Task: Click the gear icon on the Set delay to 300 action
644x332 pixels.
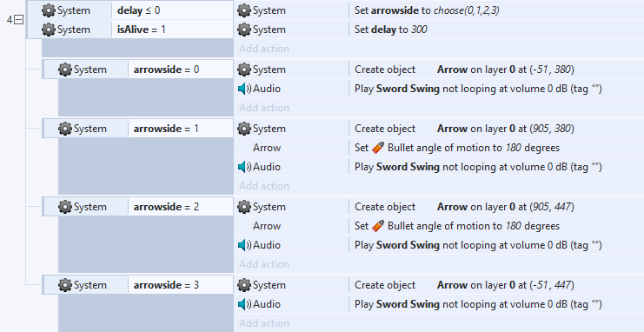Action: [x=244, y=30]
